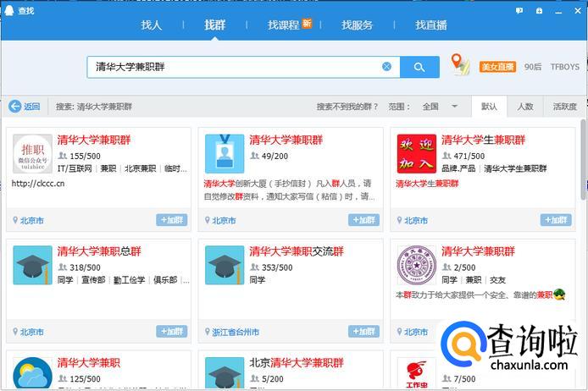Open the QQ penguin logo in title bar
588x391 pixels.
pyautogui.click(x=8, y=10)
